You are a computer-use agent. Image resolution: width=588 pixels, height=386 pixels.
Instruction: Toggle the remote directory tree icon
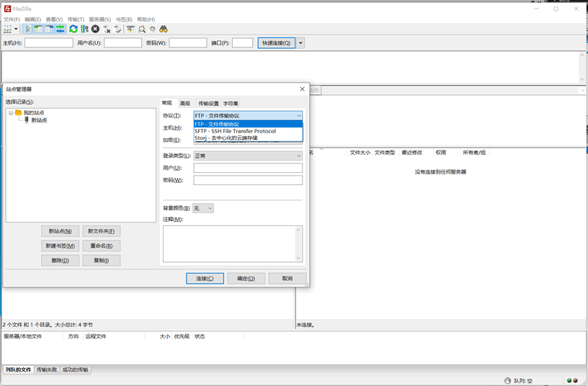click(49, 29)
